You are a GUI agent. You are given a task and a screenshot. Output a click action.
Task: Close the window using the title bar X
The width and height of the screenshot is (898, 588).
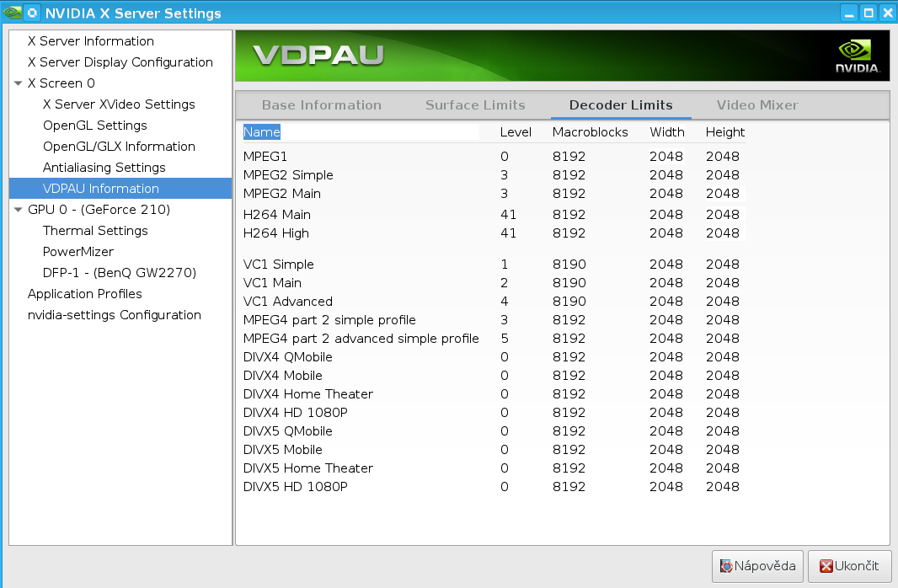pyautogui.click(x=888, y=13)
